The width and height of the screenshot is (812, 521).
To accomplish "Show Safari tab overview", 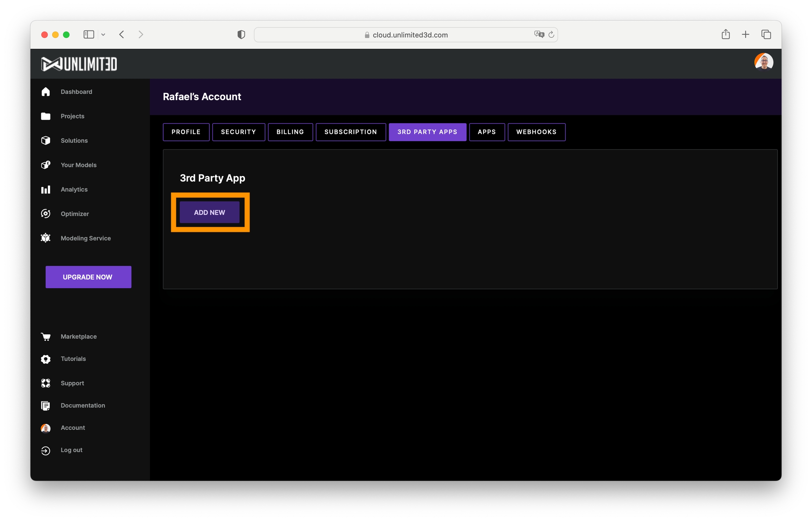I will (766, 35).
